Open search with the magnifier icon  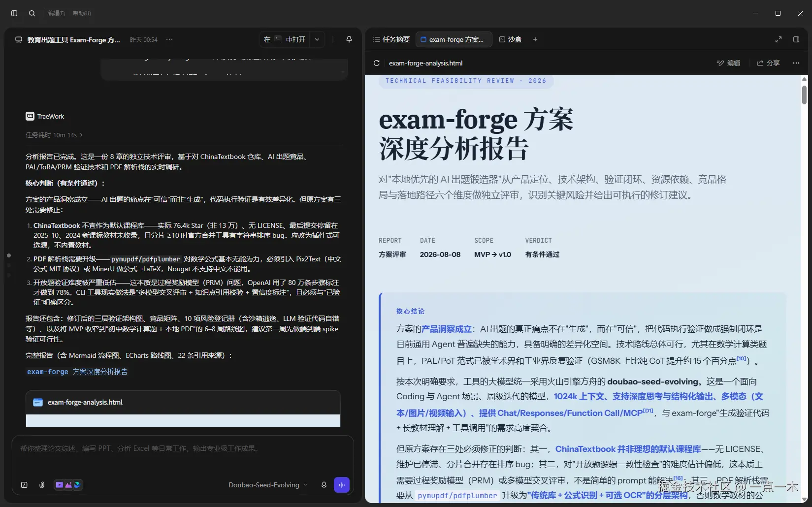[x=32, y=13]
